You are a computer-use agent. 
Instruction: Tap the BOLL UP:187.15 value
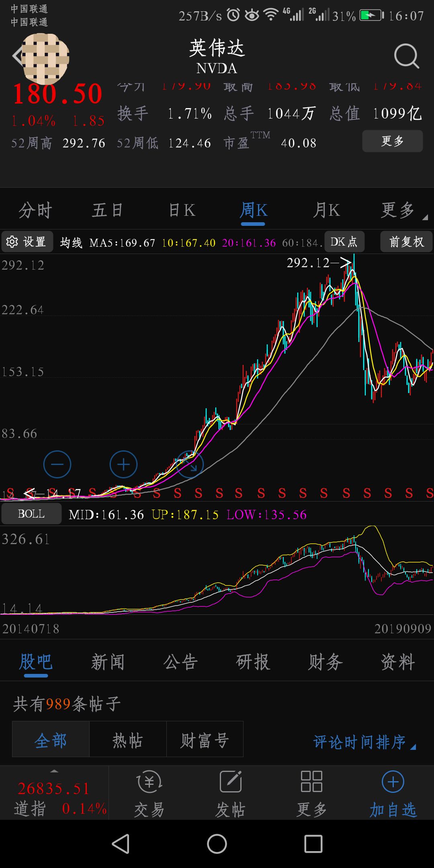[185, 515]
